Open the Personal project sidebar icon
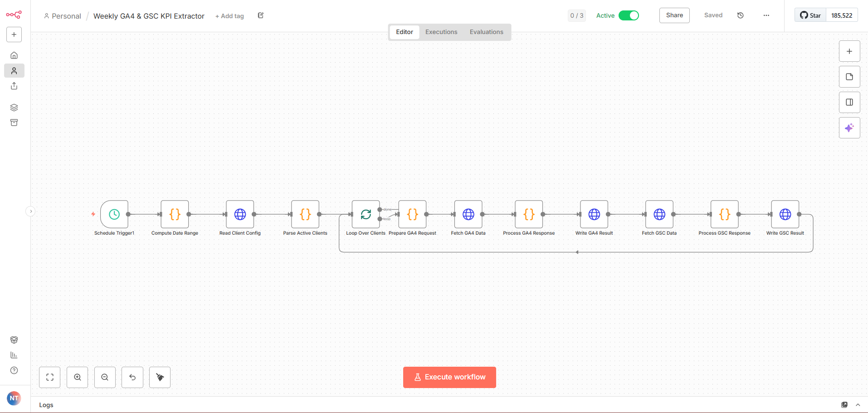 point(14,71)
